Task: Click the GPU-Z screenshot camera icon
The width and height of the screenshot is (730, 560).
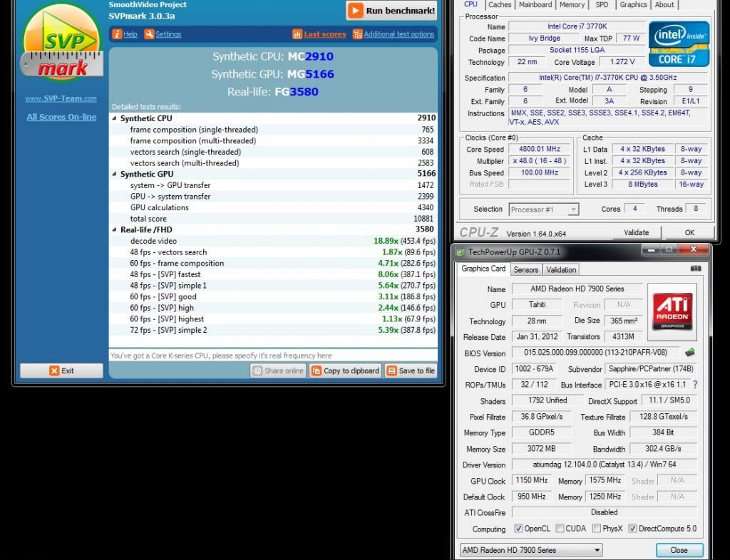Action: click(x=696, y=269)
